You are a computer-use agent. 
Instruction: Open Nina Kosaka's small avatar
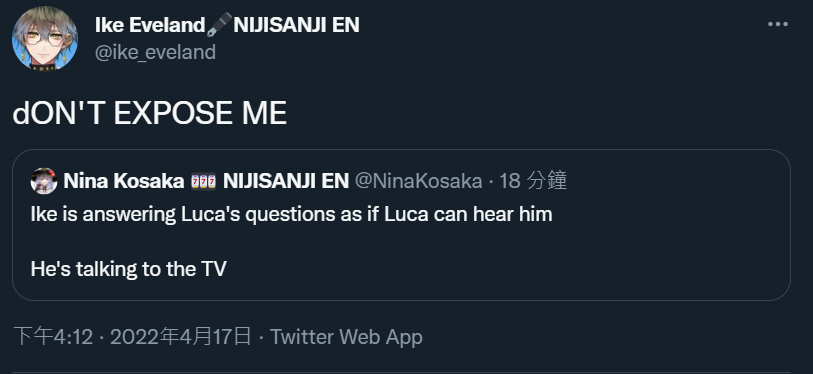click(44, 181)
